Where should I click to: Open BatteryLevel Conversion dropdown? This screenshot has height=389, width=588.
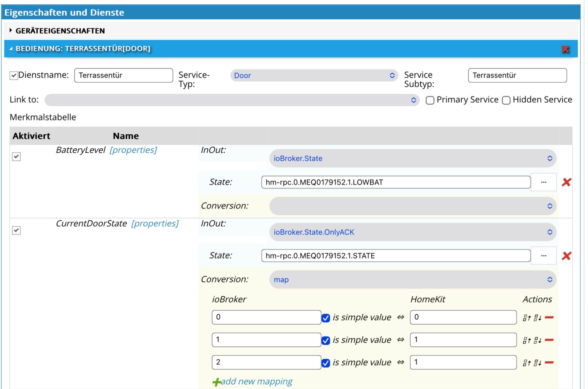tap(413, 206)
